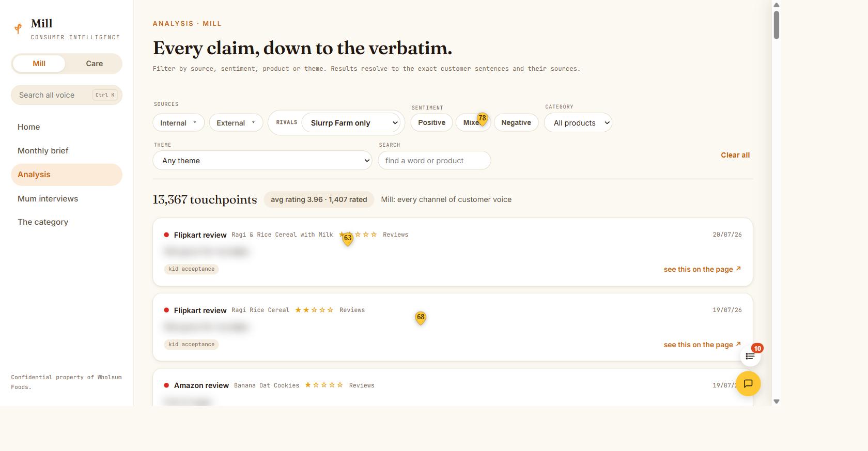This screenshot has width=868, height=451.
Task: Focus the Search all voice field
Action: (x=67, y=95)
